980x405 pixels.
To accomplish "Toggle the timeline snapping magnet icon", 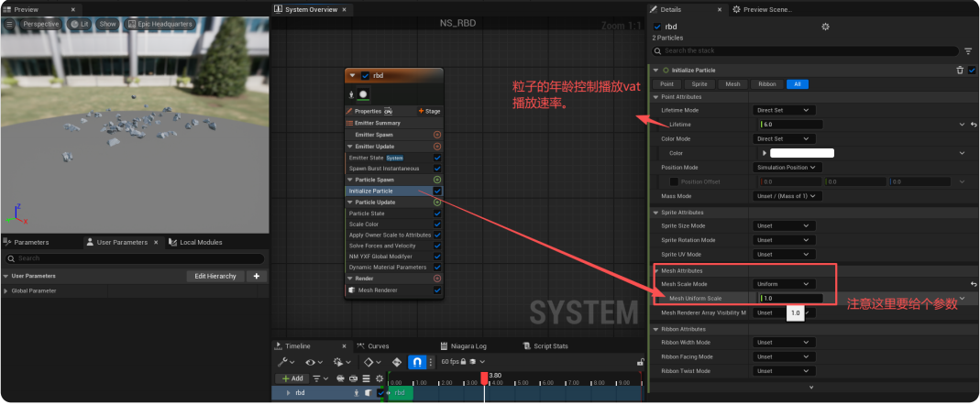I will tap(418, 362).
